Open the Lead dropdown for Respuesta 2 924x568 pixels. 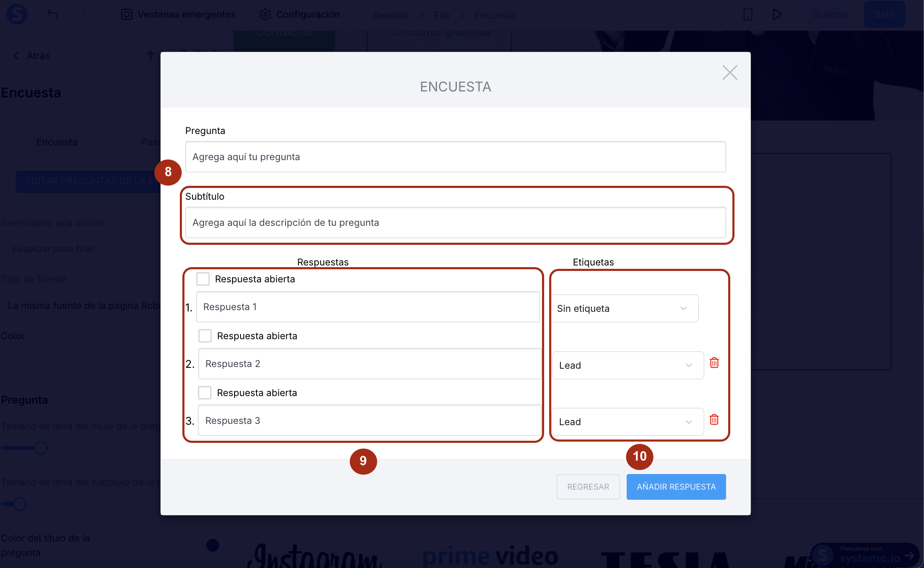(x=628, y=365)
